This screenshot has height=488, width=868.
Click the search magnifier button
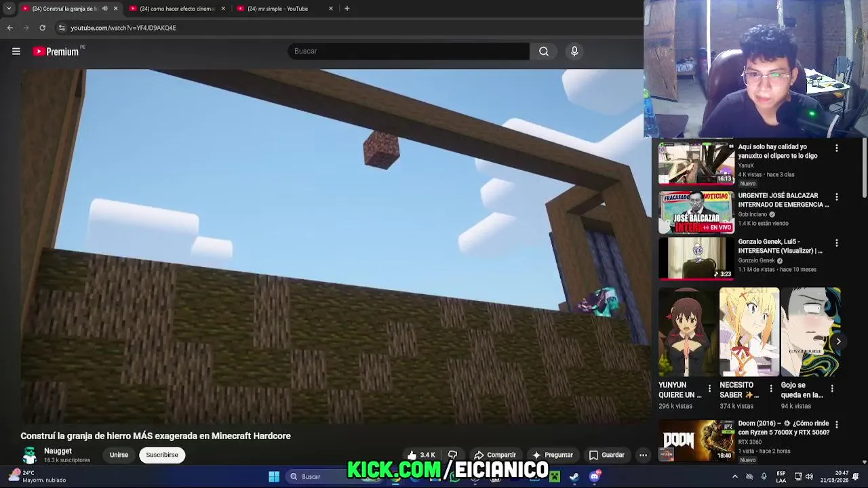544,51
